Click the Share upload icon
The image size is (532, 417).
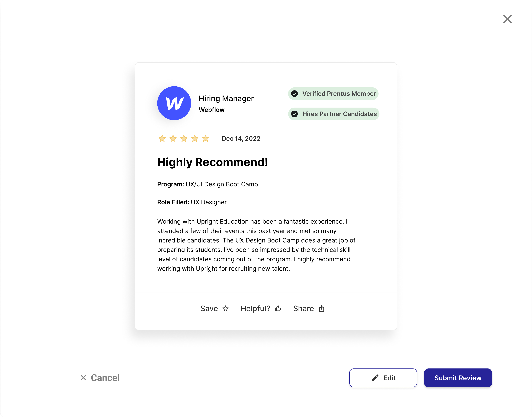coord(322,308)
